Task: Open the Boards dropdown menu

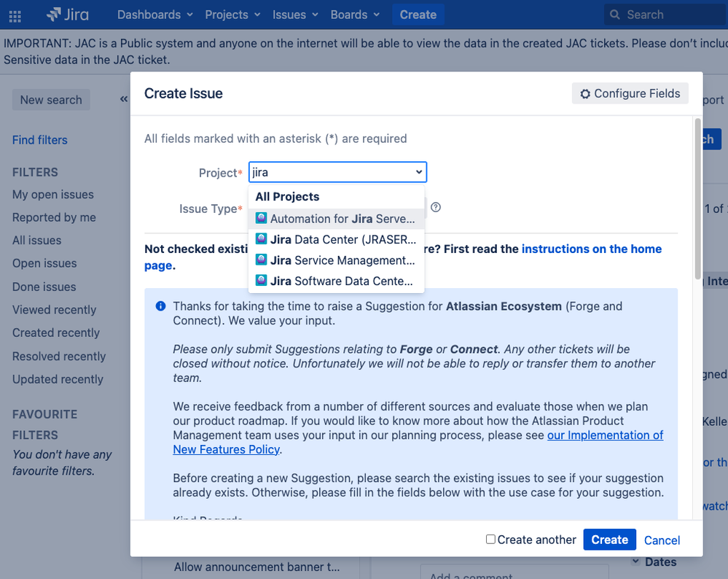Action: tap(355, 15)
